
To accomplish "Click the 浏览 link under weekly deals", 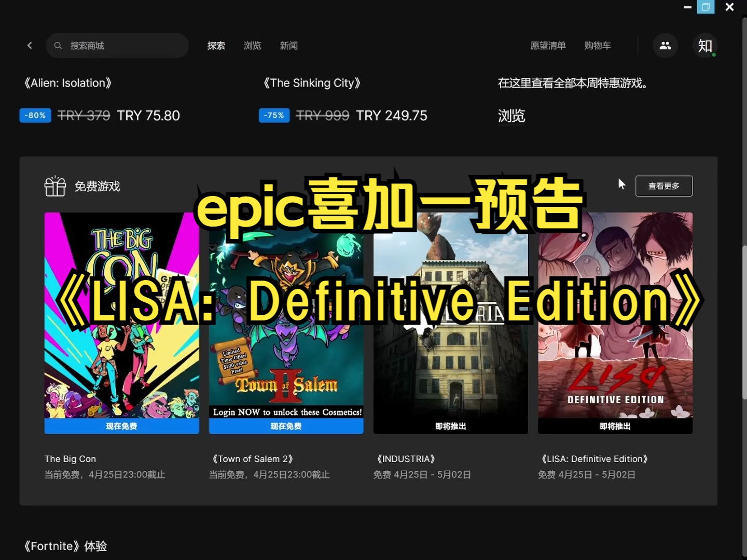I will 511,116.
